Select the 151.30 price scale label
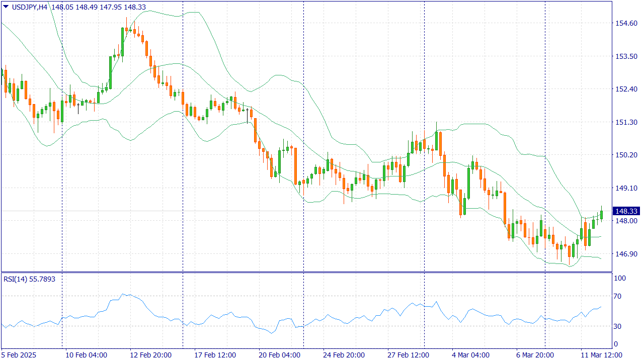Viewport: 644px width, 362px height. coord(626,122)
